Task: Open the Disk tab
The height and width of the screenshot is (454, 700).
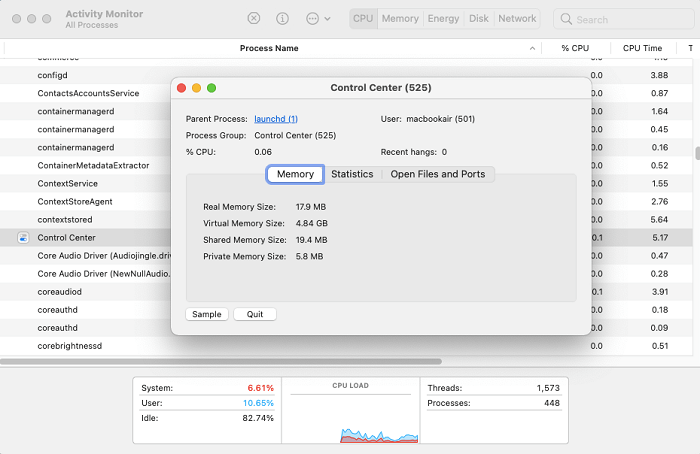Action: 479,19
